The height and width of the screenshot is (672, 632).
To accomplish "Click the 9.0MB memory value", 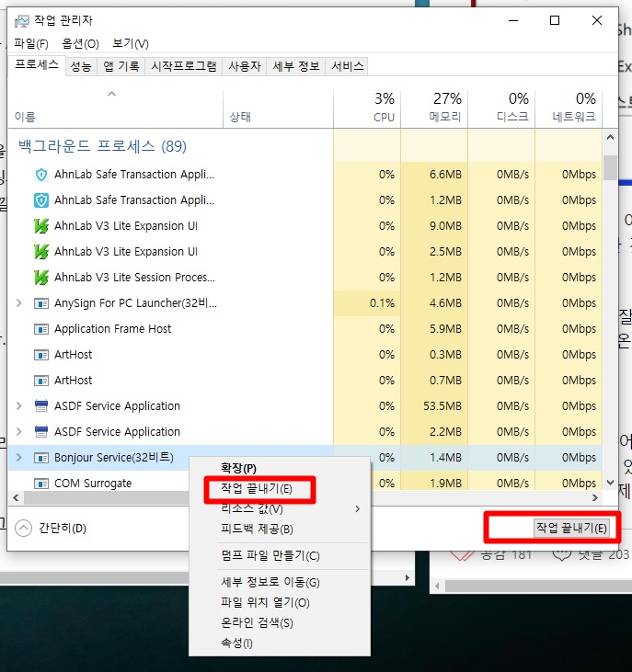I will coord(445,226).
